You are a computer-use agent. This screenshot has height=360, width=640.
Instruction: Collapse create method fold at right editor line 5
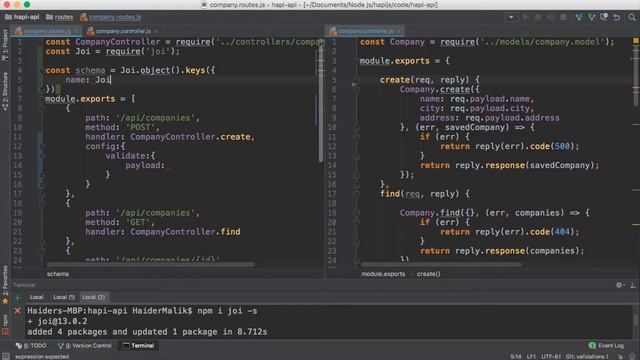tap(356, 80)
